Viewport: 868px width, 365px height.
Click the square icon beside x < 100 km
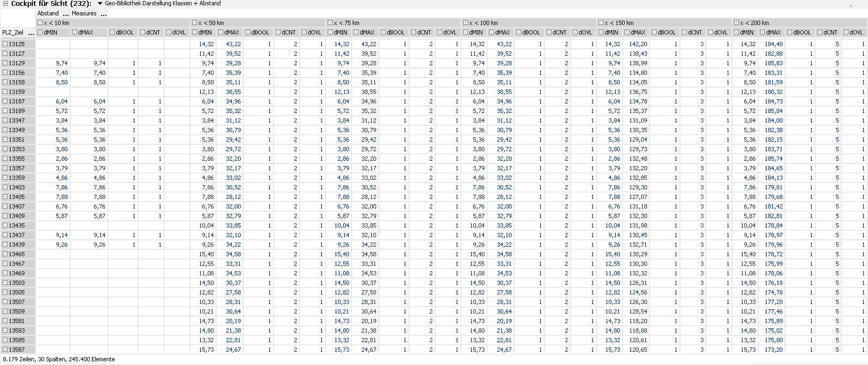point(465,23)
